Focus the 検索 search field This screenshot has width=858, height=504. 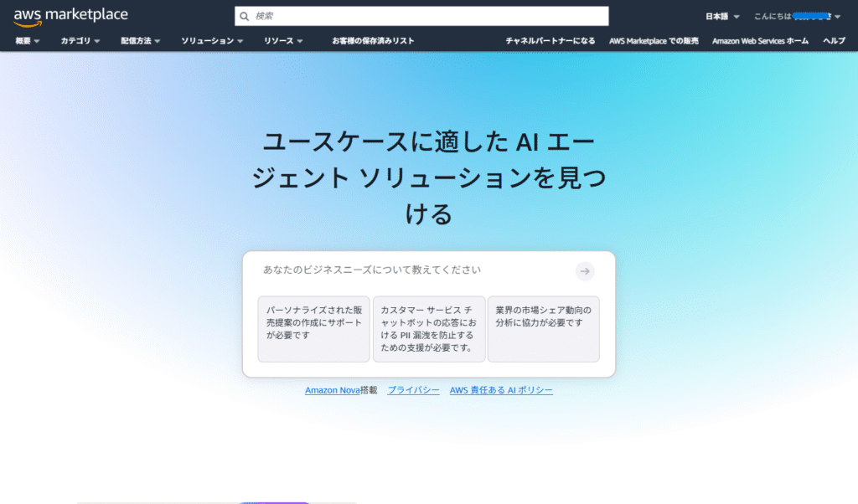tap(421, 17)
